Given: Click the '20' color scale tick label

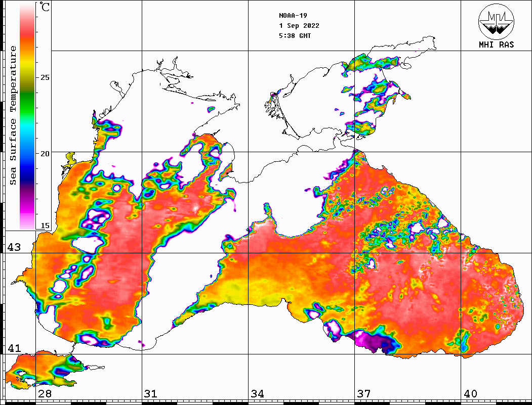Looking at the screenshot, I should (x=45, y=154).
